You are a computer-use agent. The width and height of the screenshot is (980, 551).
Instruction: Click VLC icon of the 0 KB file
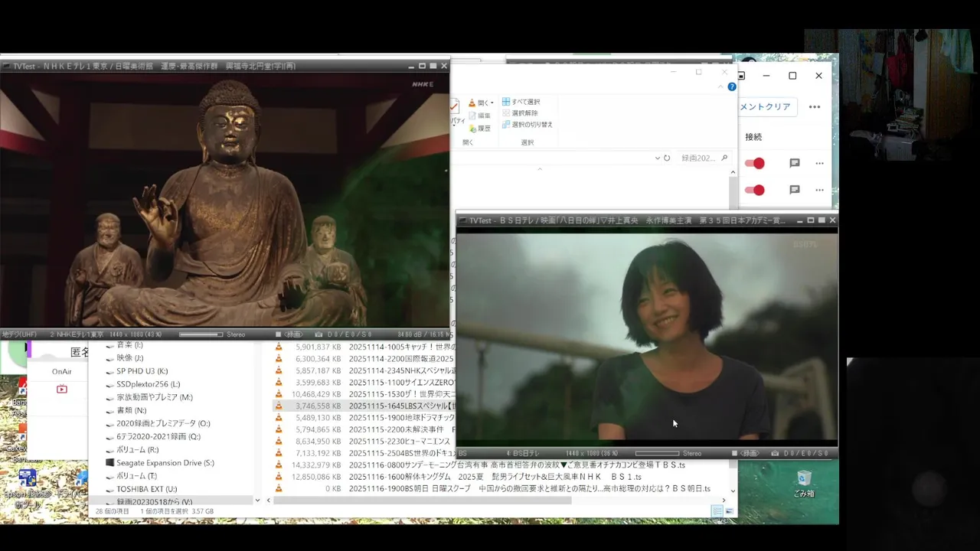pos(279,488)
